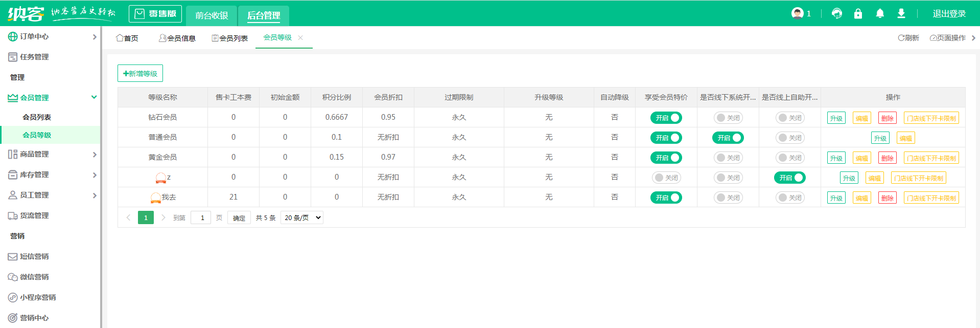Click the customer service headset icon

836,14
